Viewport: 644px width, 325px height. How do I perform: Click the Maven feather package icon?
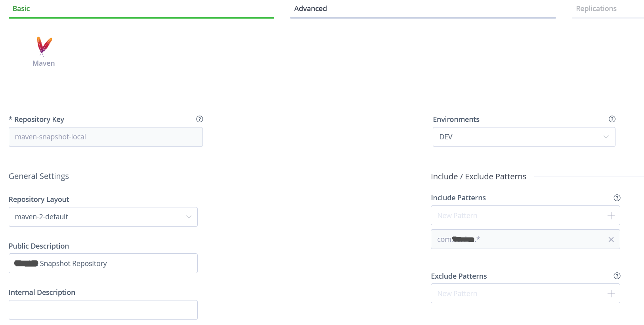point(44,46)
